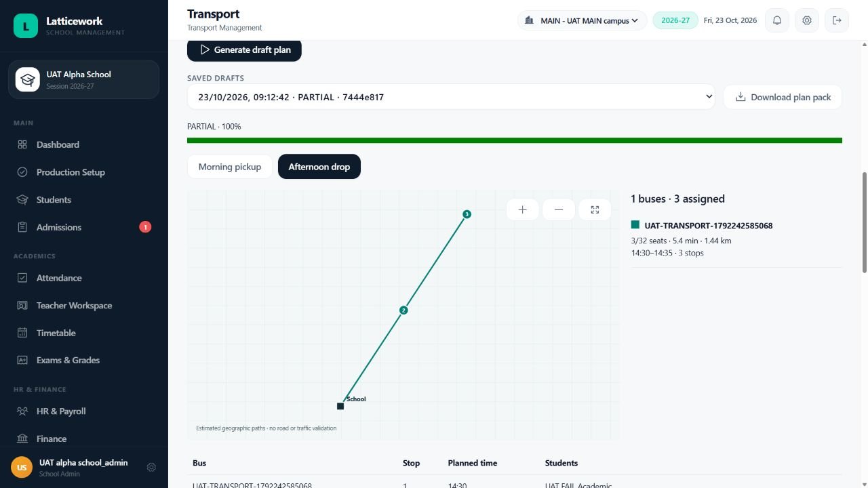Viewport: 868px width, 488px height.
Task: Go to Admissions page
Action: [x=84, y=227]
